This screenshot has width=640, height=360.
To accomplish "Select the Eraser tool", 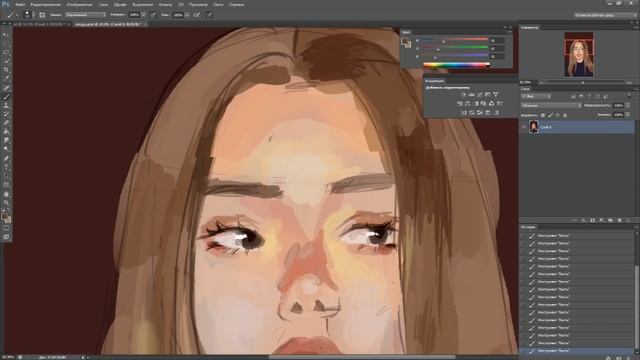I will (x=6, y=123).
